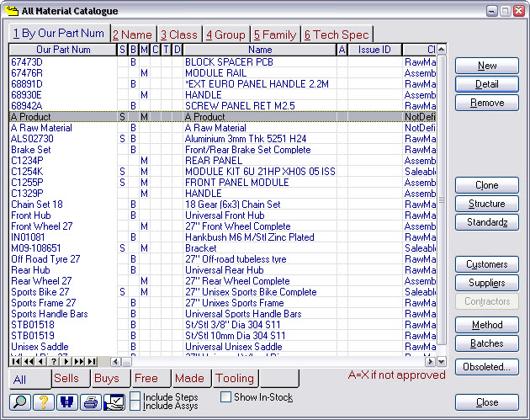Click the record locator question mark button
The width and height of the screenshot is (530, 420).
click(53, 361)
